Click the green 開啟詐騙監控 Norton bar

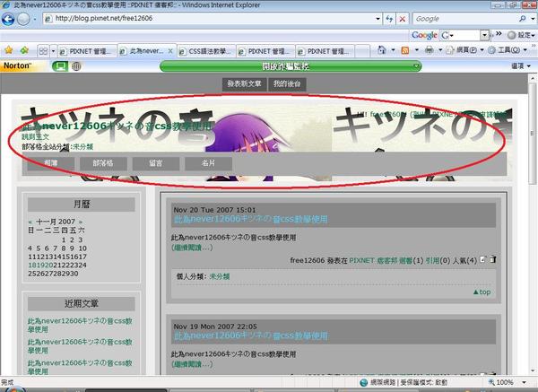click(x=291, y=65)
